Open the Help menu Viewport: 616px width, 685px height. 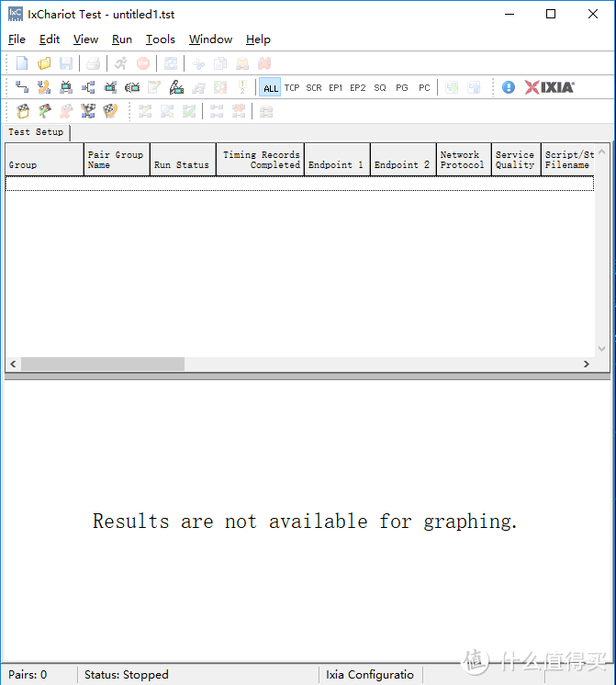[x=258, y=39]
